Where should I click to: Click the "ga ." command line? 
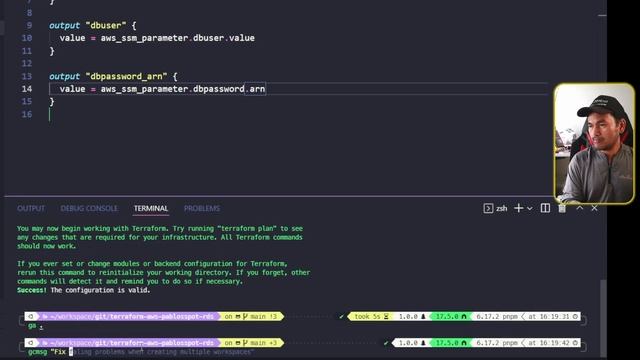click(x=36, y=326)
